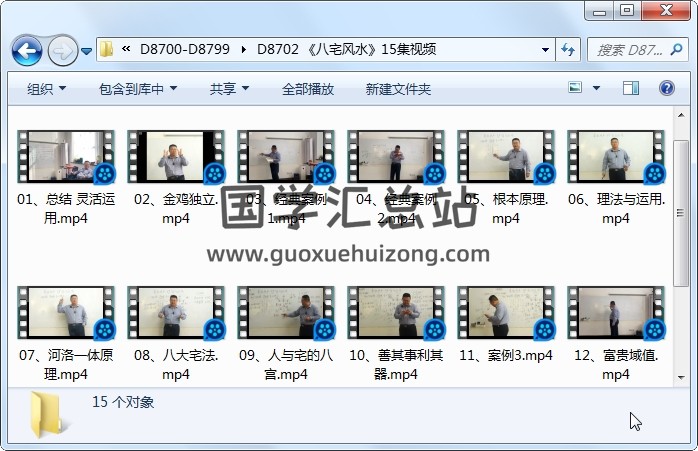Select video 02、金鸡独立.mp4 thumbnail
Screen dimensions: 698x451
(176, 157)
